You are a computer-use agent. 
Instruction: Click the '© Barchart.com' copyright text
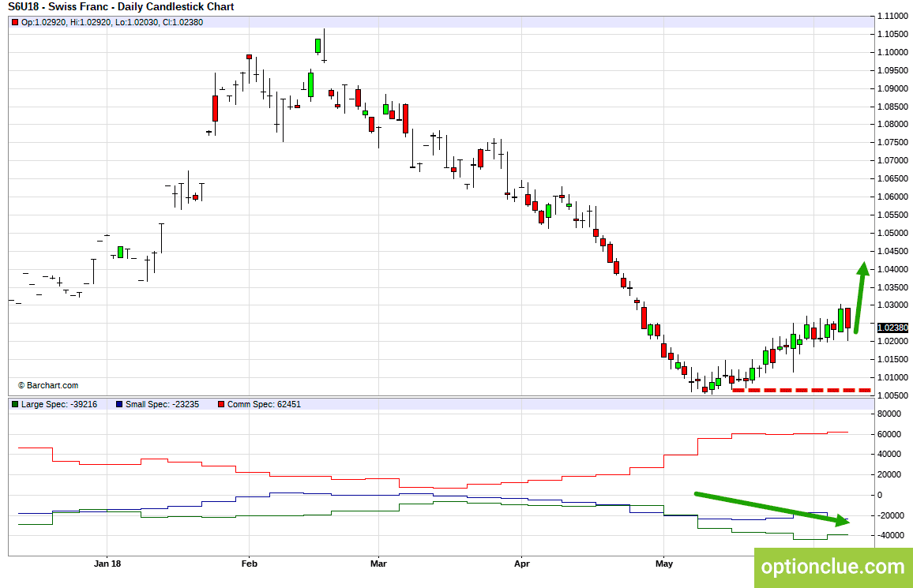[47, 385]
